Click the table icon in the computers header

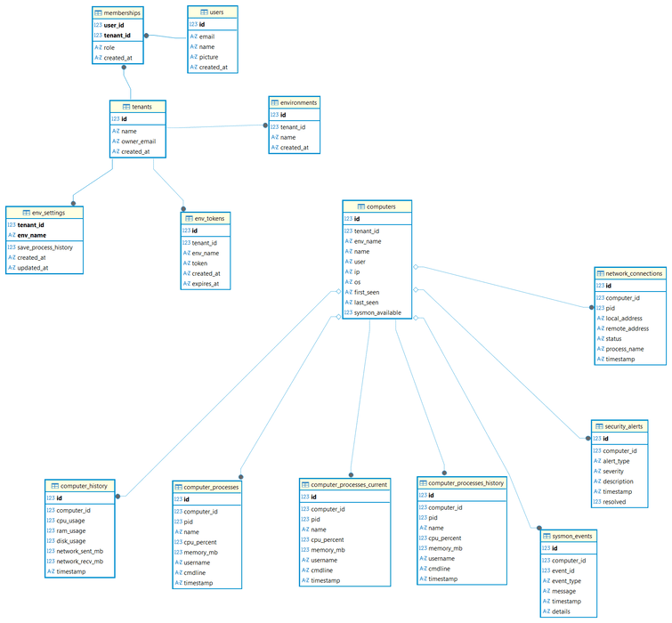coord(349,206)
